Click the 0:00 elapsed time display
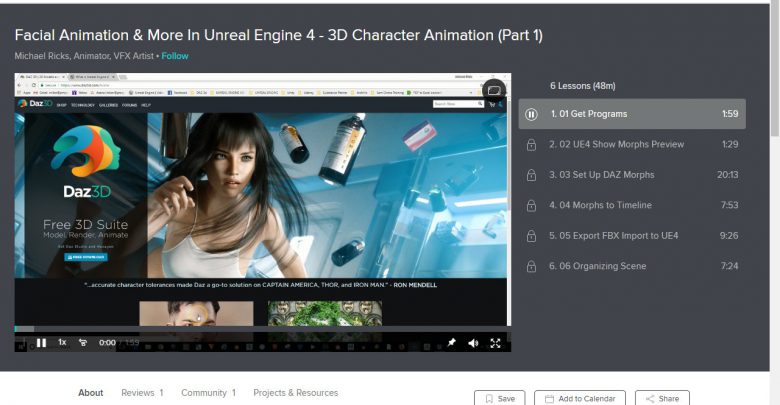 point(107,343)
